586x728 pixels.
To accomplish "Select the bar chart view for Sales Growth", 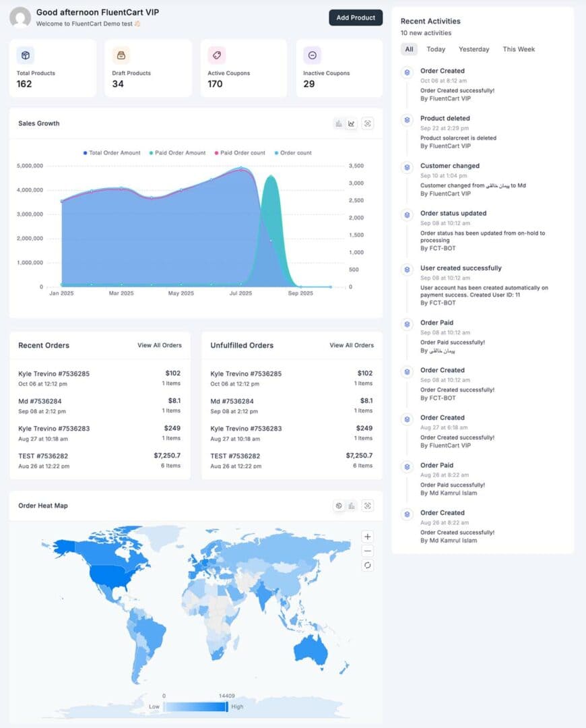I will coord(338,123).
